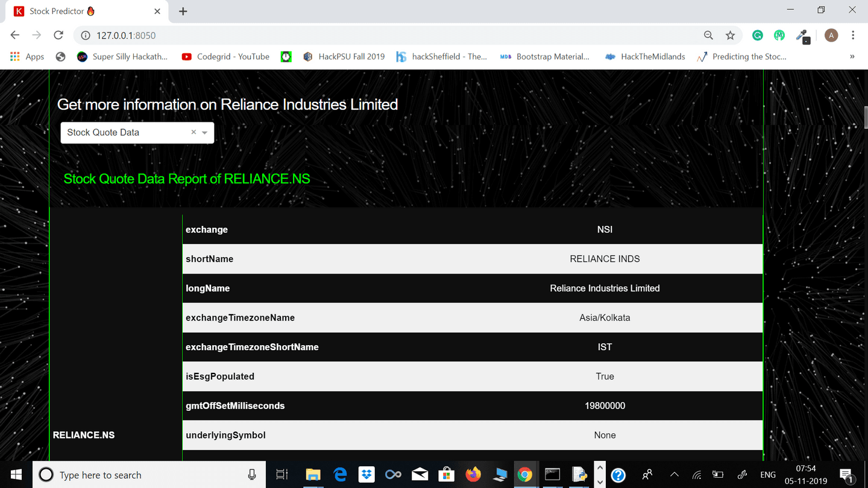Click the longName row label
The height and width of the screenshot is (488, 868).
[x=207, y=289]
